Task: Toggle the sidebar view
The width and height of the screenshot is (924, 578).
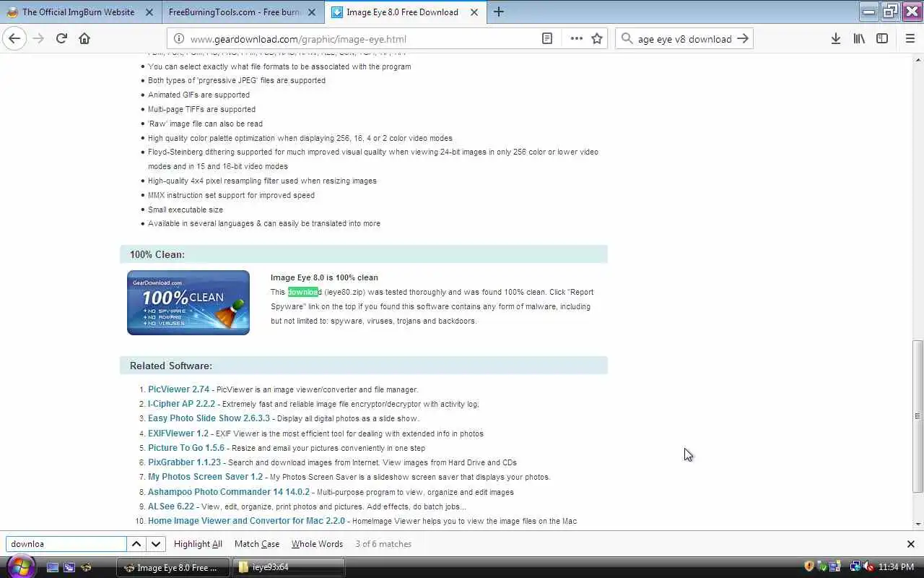Action: click(x=882, y=39)
